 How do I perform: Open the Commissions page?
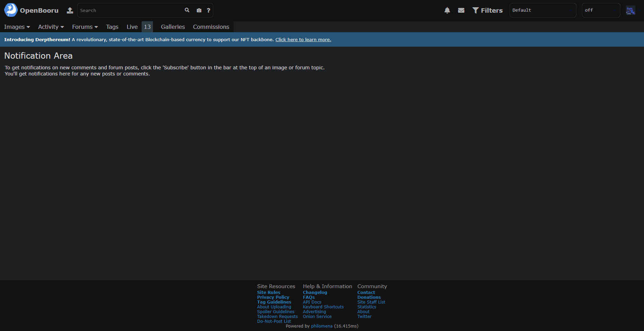[x=211, y=27]
